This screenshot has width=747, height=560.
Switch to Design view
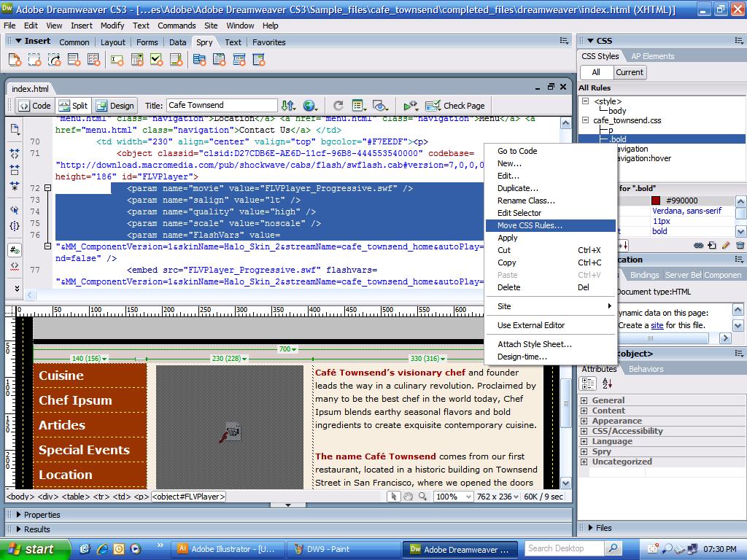115,105
